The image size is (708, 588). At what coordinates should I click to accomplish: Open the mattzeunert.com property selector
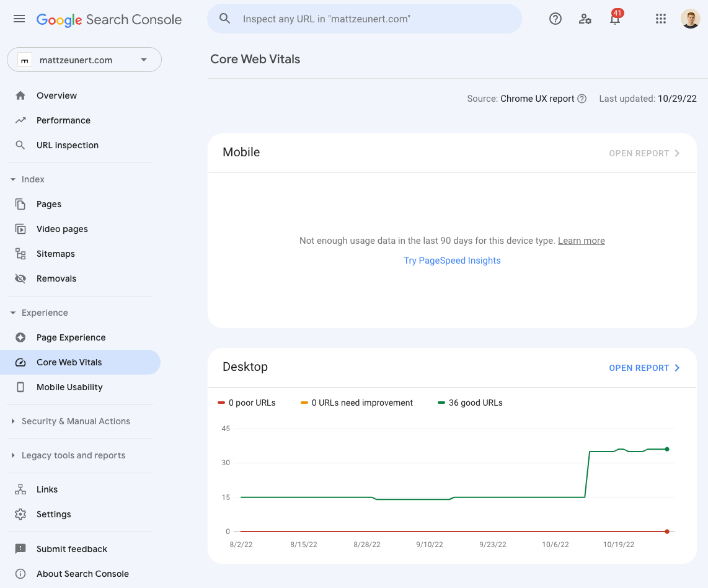tap(84, 60)
